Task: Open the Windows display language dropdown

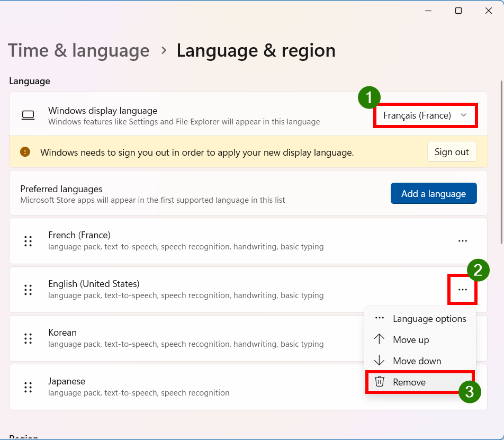Action: [425, 115]
